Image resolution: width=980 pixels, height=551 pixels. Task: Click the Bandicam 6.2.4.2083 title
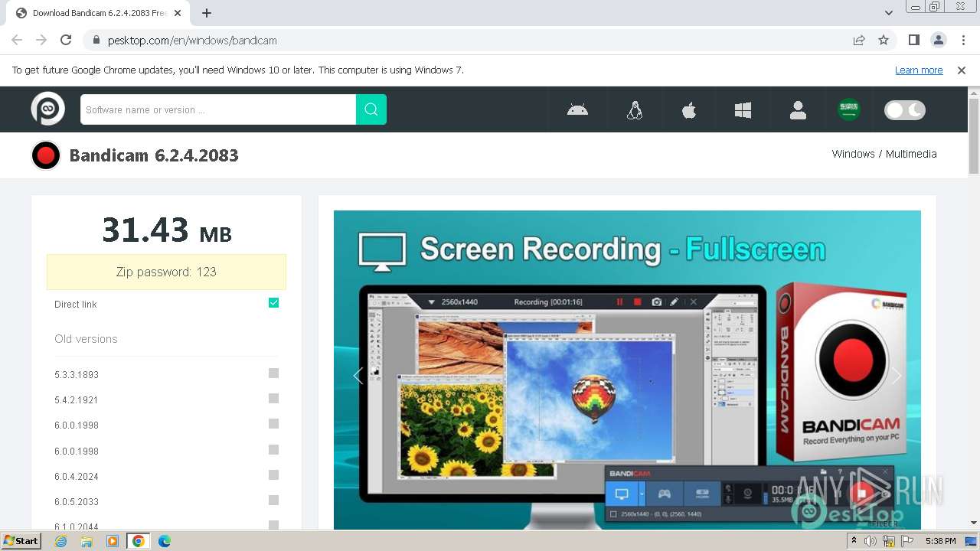tap(154, 155)
